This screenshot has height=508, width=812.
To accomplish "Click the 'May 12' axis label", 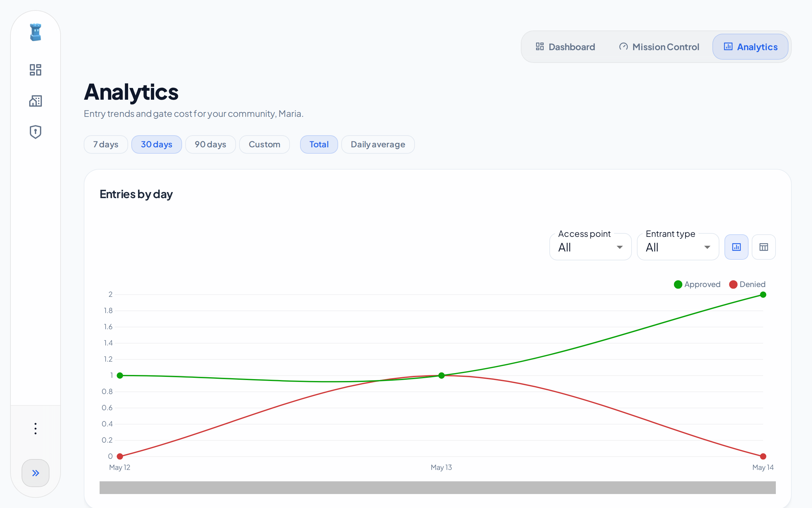I will coord(120,467).
